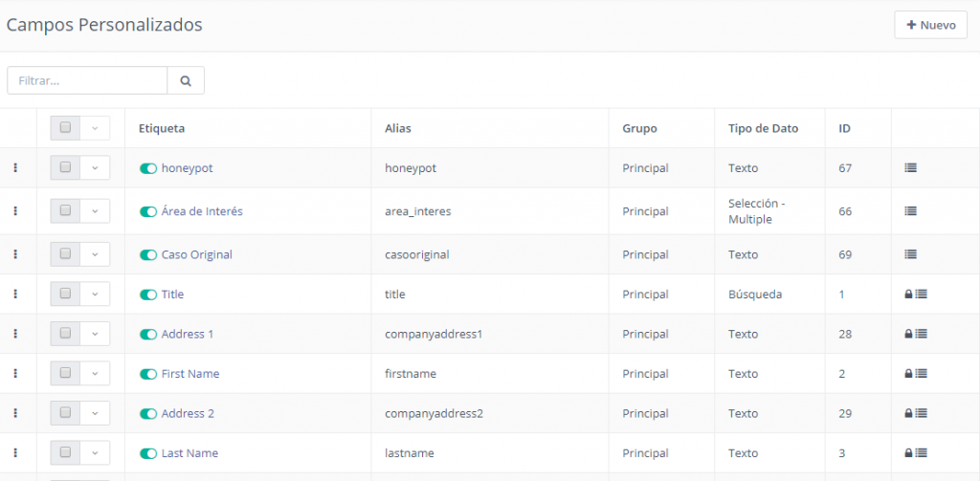Toggle the published switch for honeypot
The image size is (980, 481).
148,168
